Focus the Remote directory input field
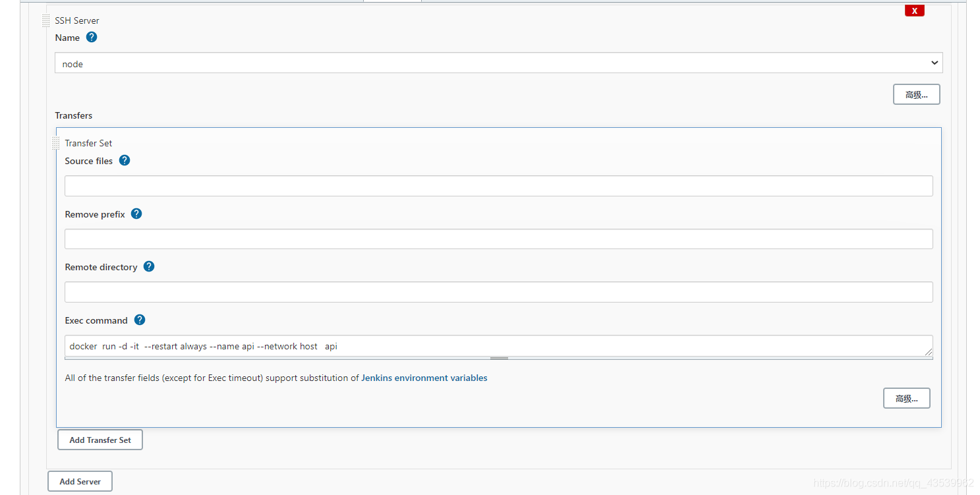The width and height of the screenshot is (980, 495). tap(499, 292)
